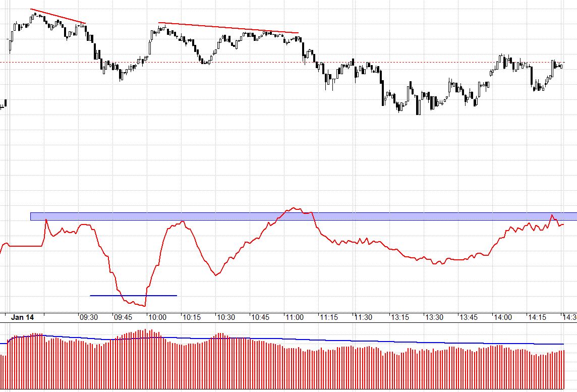The width and height of the screenshot is (577, 392).
Task: Click the 13:15 time axis label
Action: [400, 317]
